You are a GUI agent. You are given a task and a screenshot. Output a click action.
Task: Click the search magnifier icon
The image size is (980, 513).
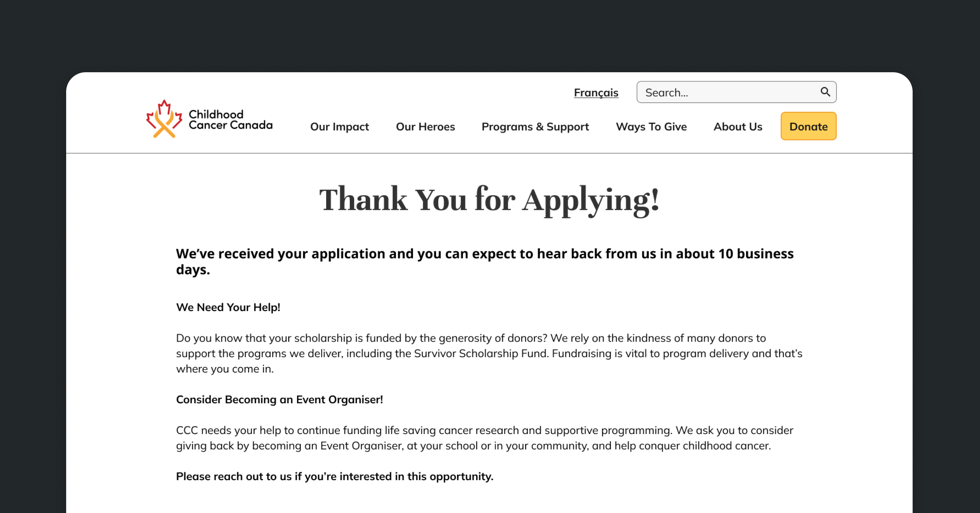coord(825,92)
